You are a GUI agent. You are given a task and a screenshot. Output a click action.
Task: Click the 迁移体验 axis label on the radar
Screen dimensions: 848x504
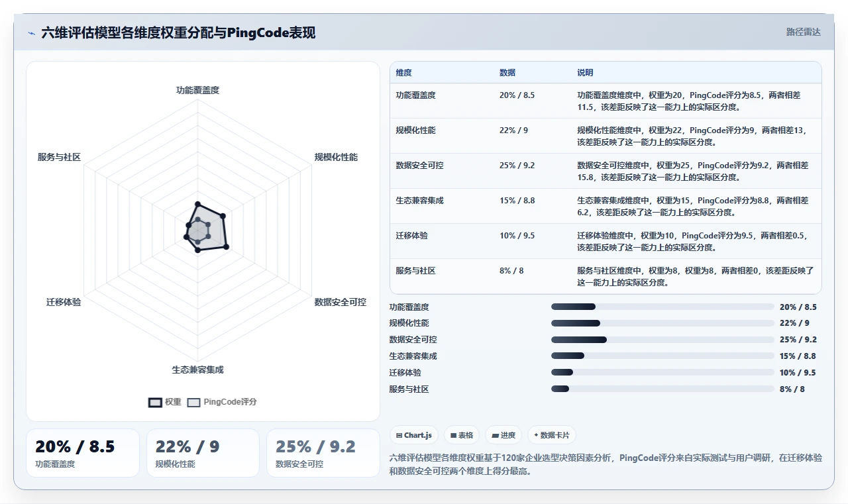(64, 302)
